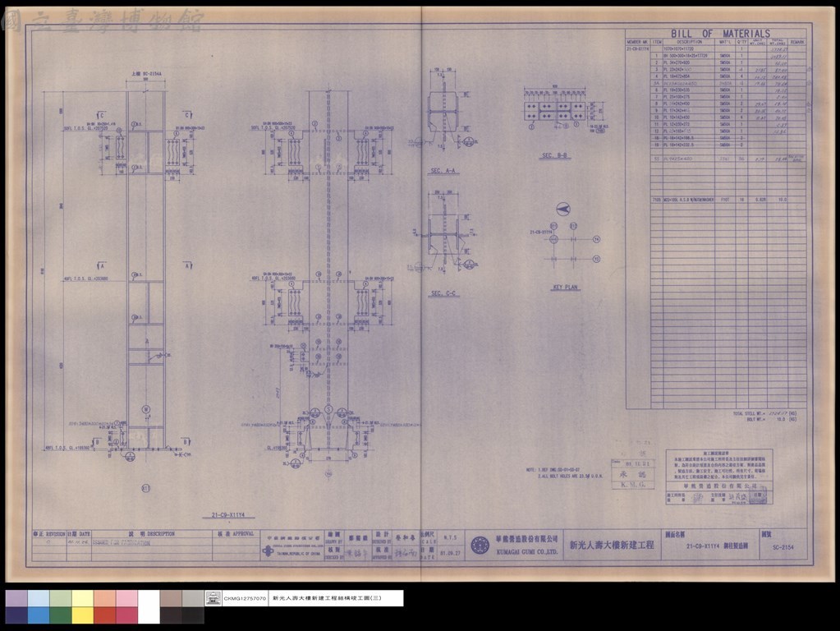This screenshot has height=631, width=840.
Task: Click the SEC. A-A cross-section drawing
Action: click(x=444, y=113)
